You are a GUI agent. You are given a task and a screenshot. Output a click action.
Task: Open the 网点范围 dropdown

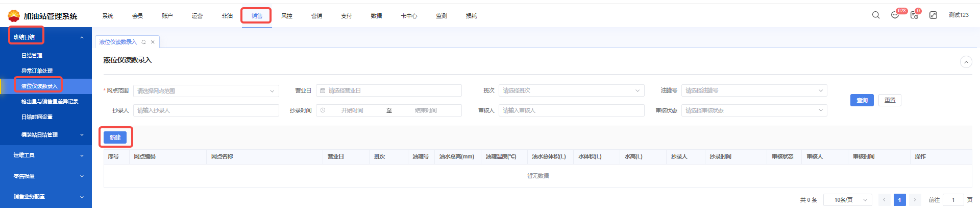(x=206, y=91)
